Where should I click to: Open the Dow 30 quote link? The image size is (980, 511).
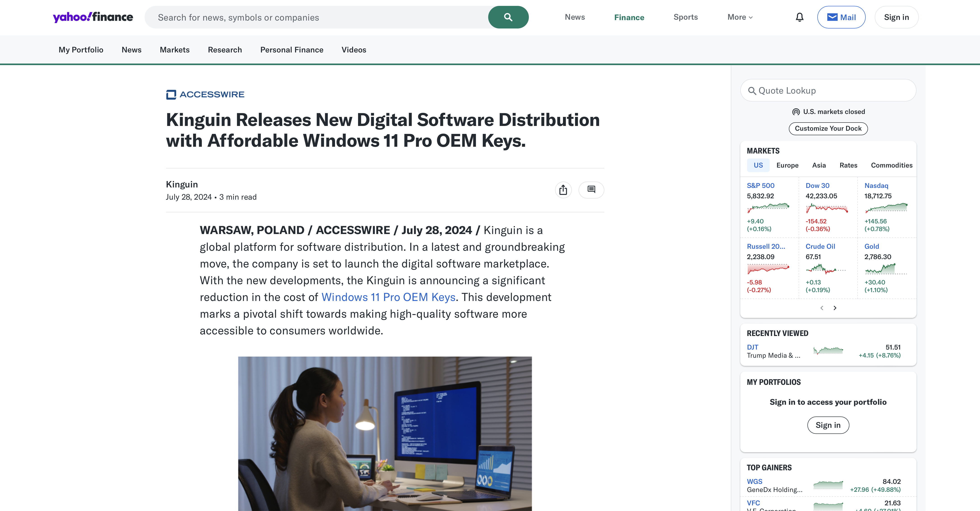coord(818,185)
